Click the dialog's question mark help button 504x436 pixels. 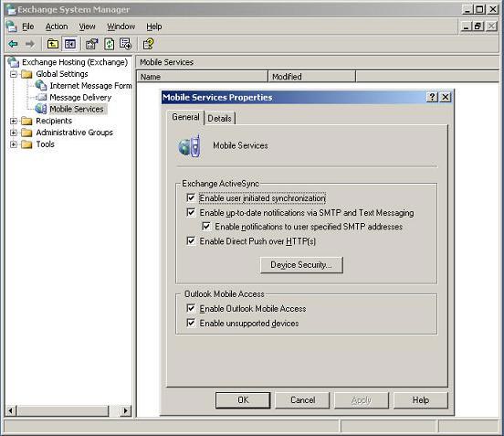pos(432,97)
